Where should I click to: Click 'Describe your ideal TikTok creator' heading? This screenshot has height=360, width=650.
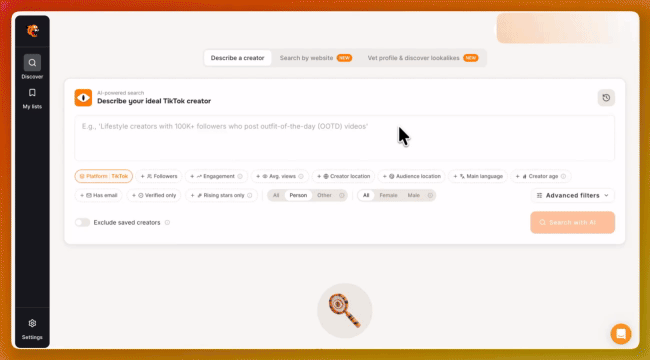(154, 101)
